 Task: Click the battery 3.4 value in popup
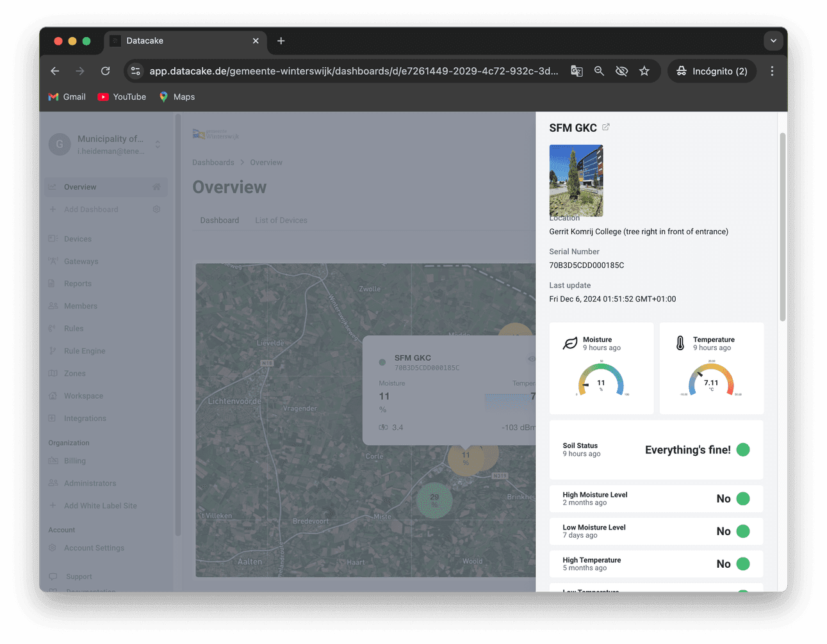397,428
